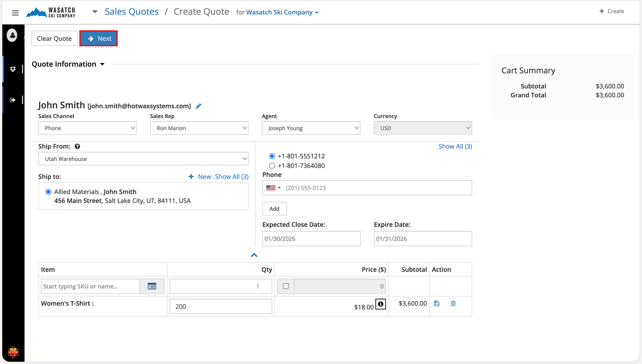Select the Allied Materials shipping address radio
The width and height of the screenshot is (642, 364).
point(48,192)
